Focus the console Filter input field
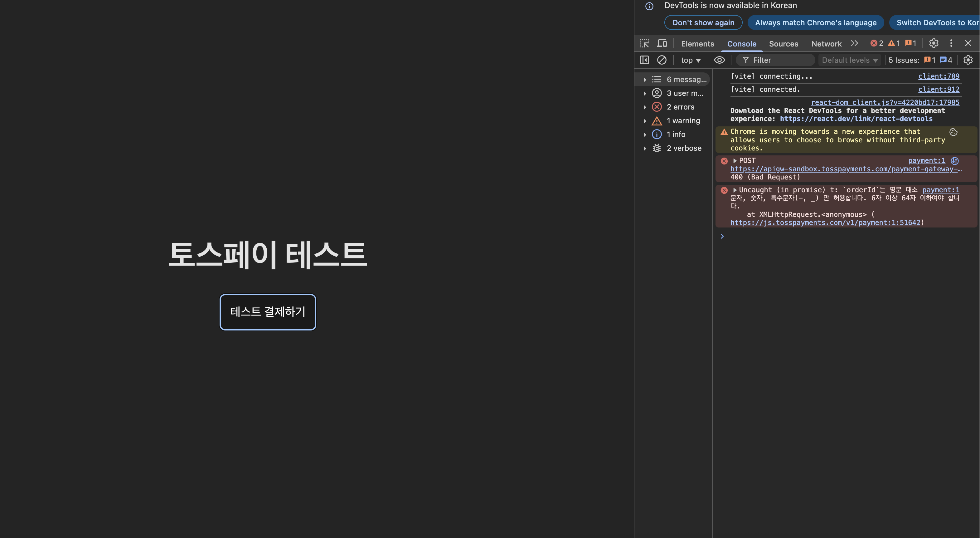The image size is (980, 538). [780, 60]
